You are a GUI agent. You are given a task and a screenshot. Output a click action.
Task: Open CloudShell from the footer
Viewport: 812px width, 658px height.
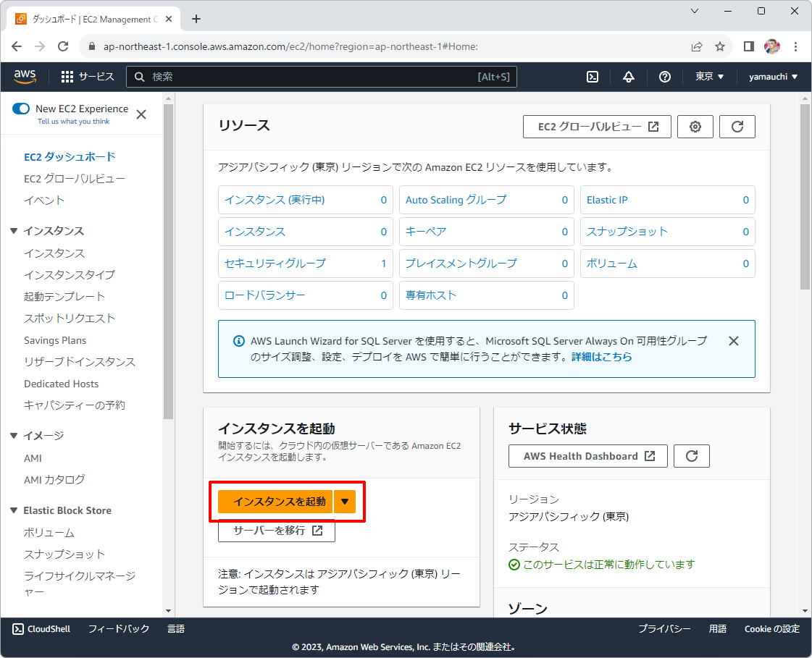coord(41,629)
